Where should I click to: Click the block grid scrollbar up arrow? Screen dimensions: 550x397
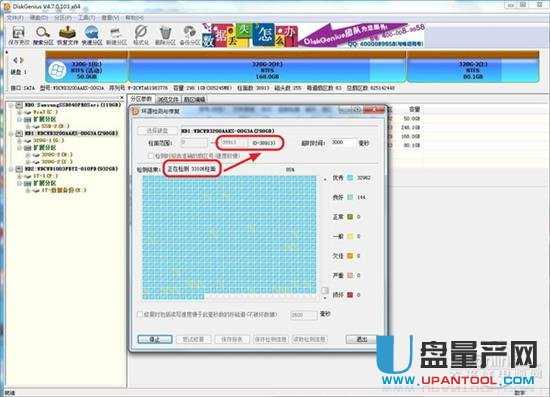tap(325, 179)
